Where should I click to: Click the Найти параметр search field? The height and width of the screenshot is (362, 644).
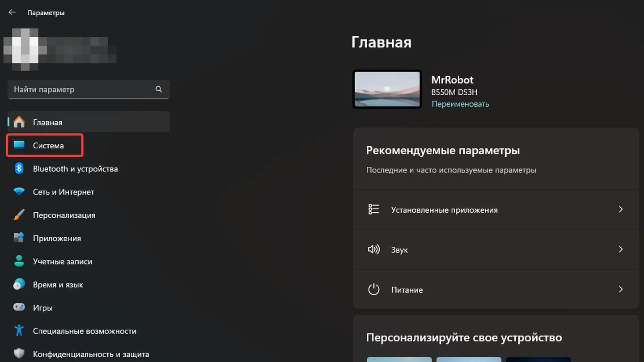(89, 89)
